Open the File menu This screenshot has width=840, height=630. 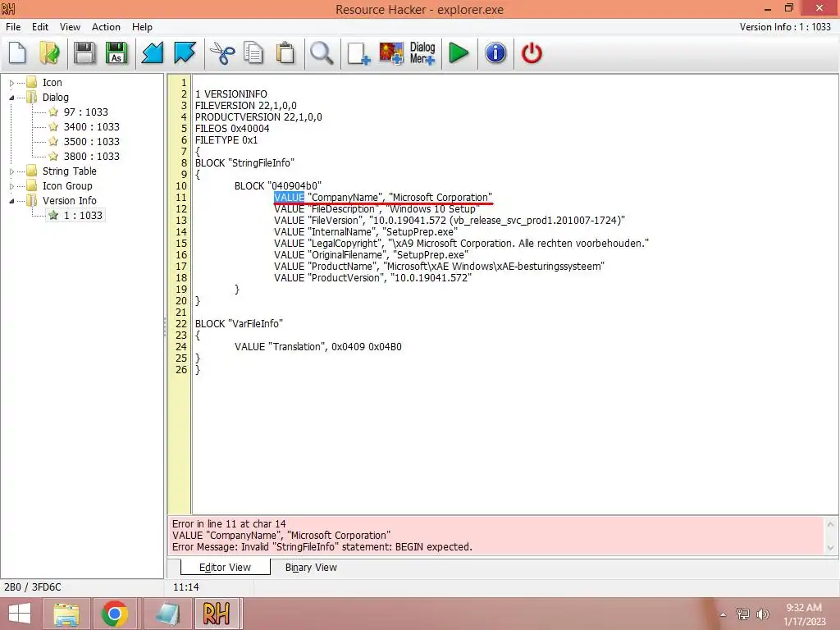click(13, 27)
